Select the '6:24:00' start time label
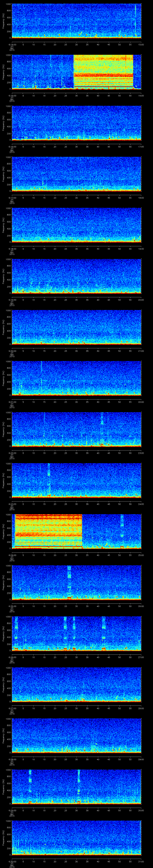153x868 pixels. (x=12, y=555)
